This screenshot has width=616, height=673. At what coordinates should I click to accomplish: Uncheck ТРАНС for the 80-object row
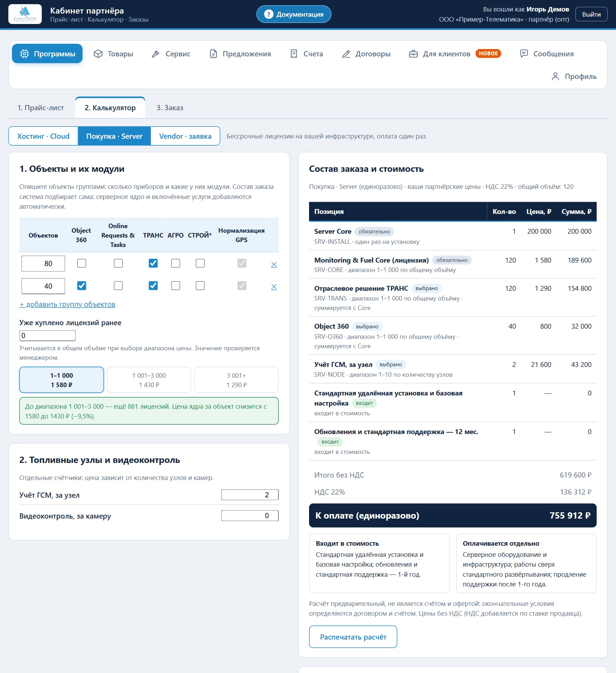(153, 263)
